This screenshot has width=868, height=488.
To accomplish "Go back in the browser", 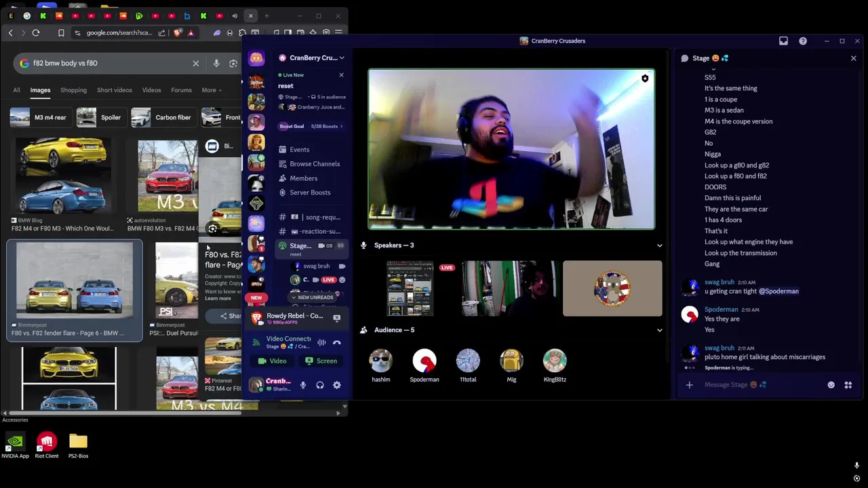I will (10, 33).
